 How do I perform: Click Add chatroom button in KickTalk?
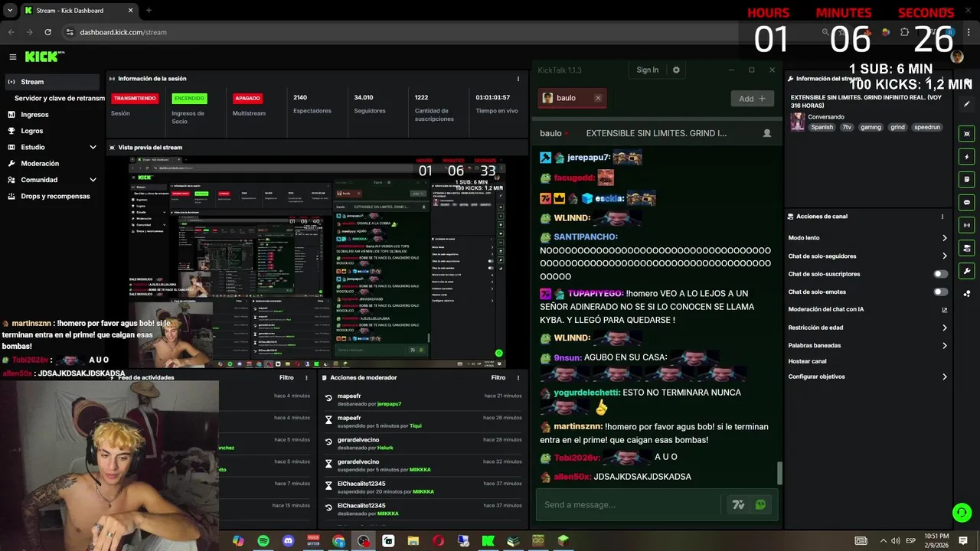coord(752,99)
